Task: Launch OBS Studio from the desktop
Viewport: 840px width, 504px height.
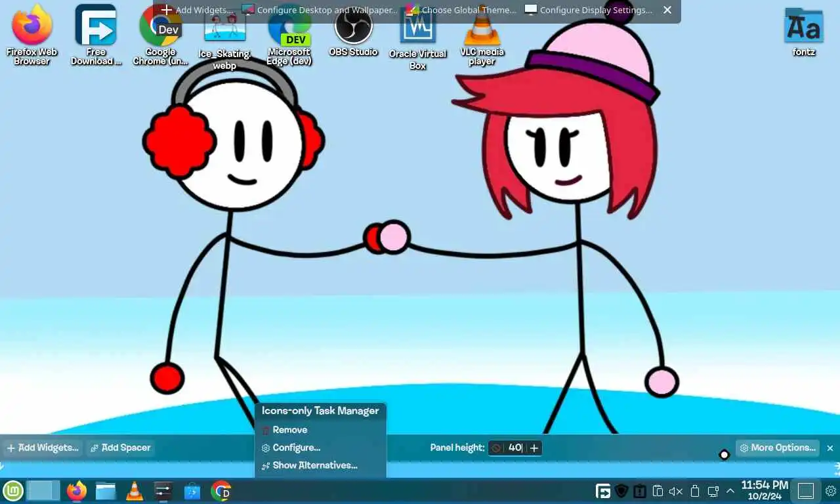Action: coord(353,31)
